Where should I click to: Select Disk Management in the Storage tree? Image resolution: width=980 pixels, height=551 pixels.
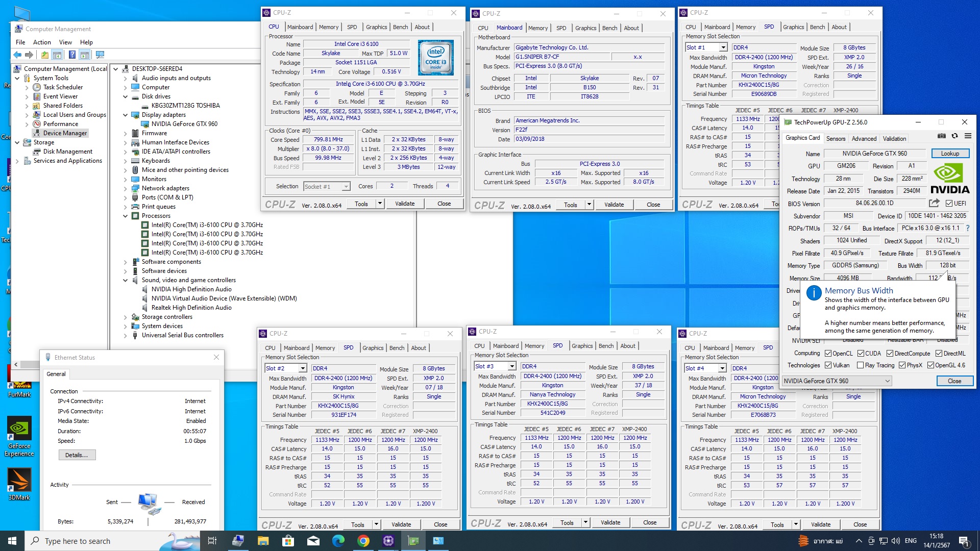coord(68,152)
